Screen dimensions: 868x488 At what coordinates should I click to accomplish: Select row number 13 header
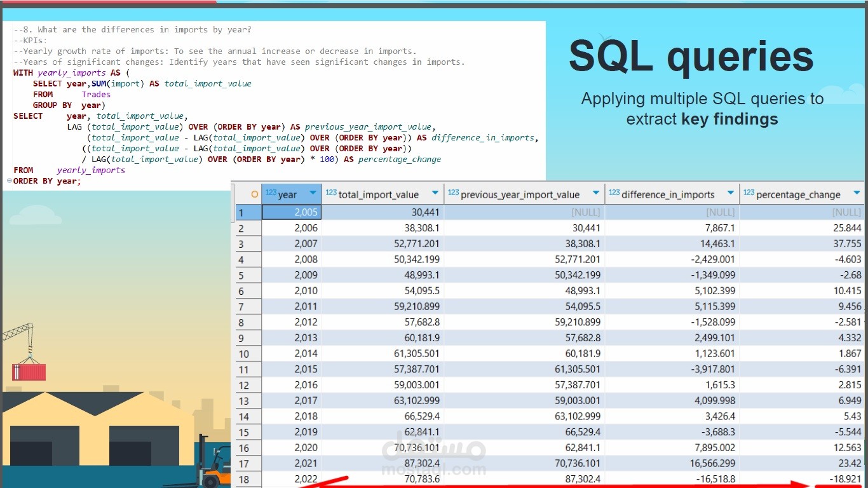(x=248, y=401)
